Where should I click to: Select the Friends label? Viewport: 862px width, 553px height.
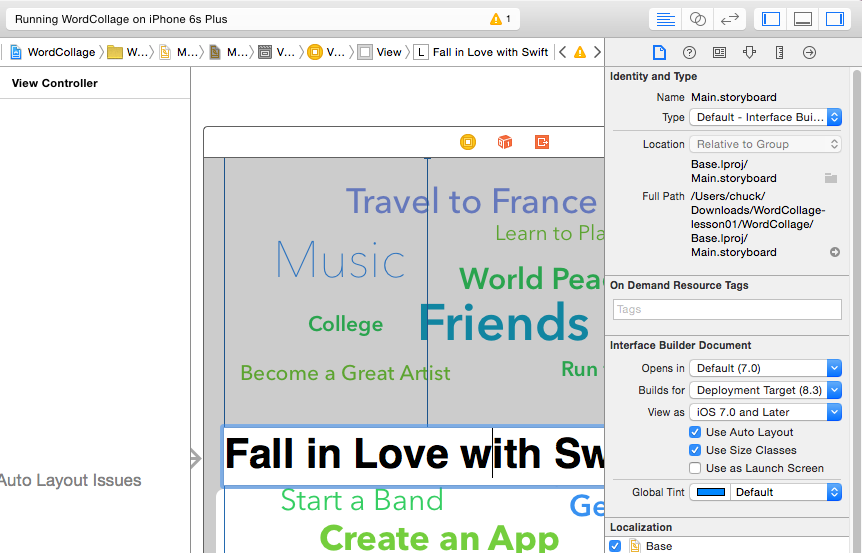point(504,323)
